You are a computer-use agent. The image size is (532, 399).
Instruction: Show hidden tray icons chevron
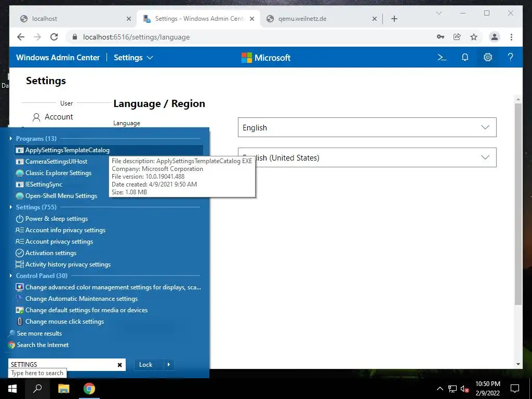(440, 389)
